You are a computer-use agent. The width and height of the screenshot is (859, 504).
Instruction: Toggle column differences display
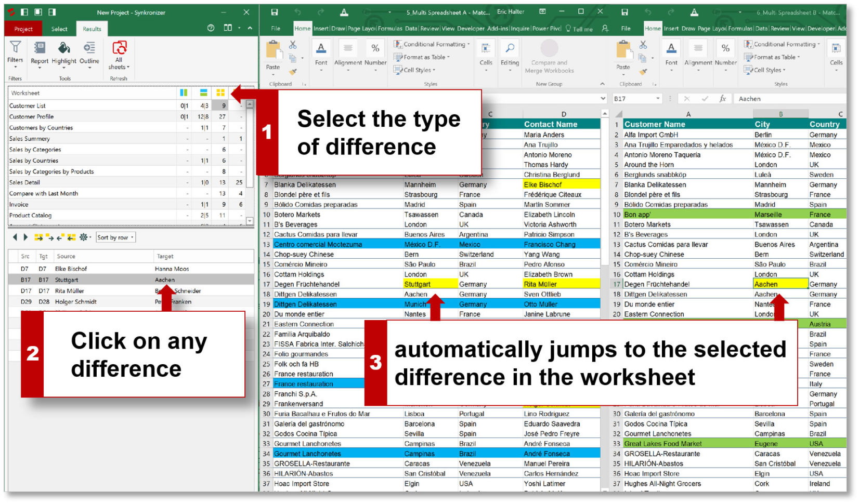pos(183,92)
